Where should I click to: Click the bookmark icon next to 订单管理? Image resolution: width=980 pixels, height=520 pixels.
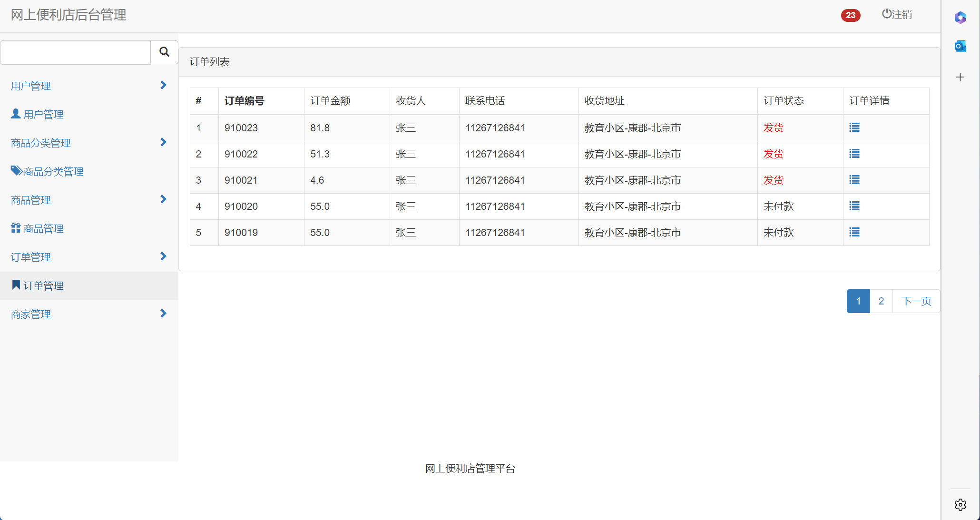[x=16, y=285]
